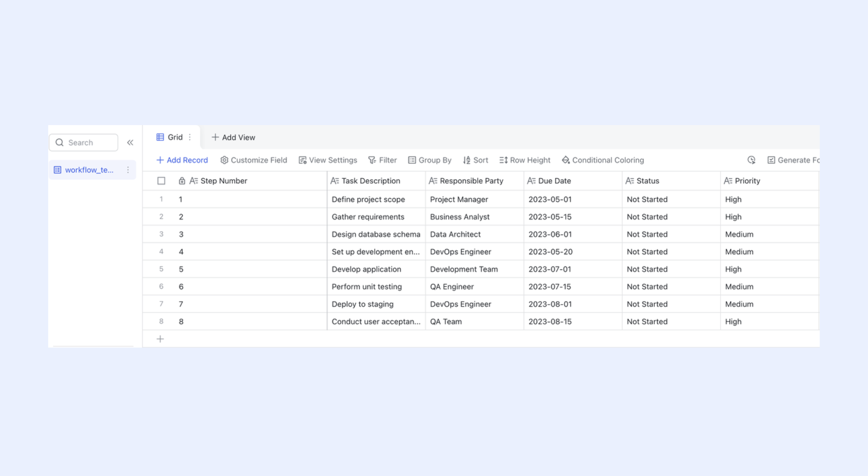Screen dimensions: 868x476
Task: Click Add Record
Action: click(182, 160)
